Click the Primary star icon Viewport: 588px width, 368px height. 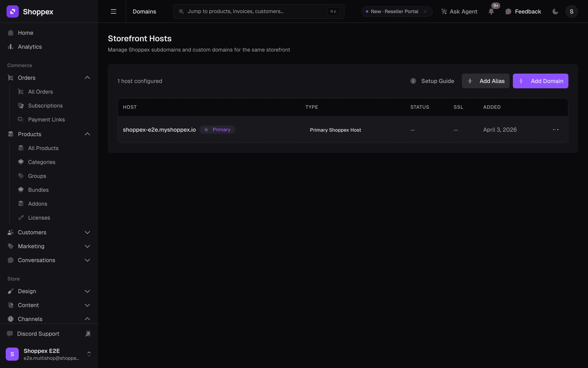pos(206,130)
